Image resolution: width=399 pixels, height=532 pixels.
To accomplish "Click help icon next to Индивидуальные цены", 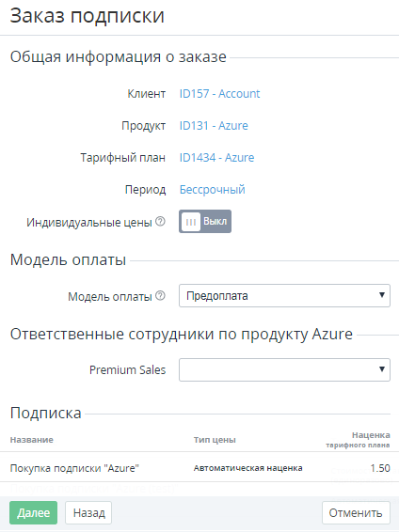I will 160,222.
